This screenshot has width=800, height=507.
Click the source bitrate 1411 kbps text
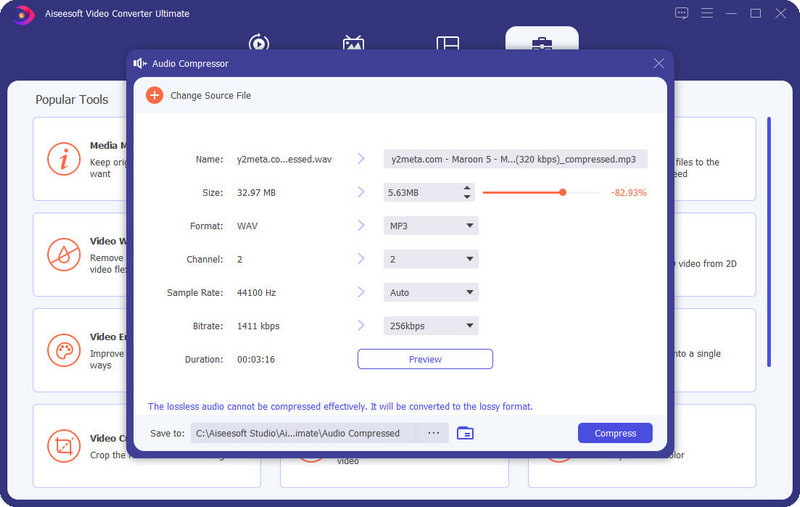tap(258, 326)
